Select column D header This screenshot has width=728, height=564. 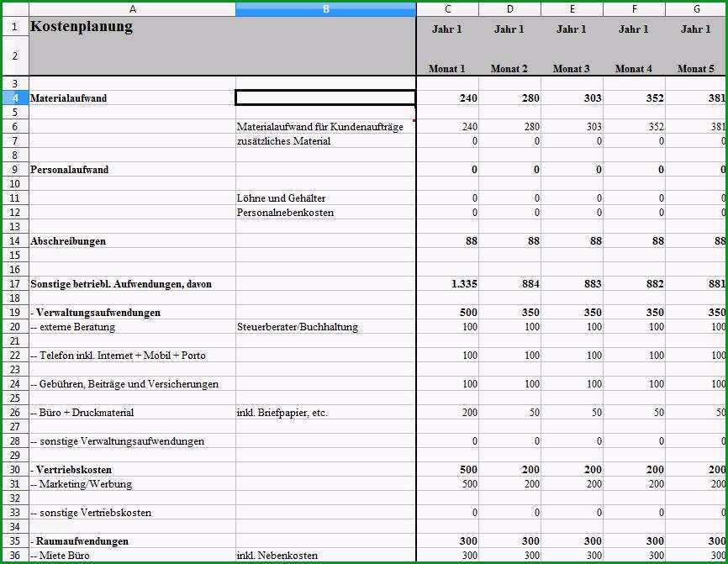click(x=509, y=8)
